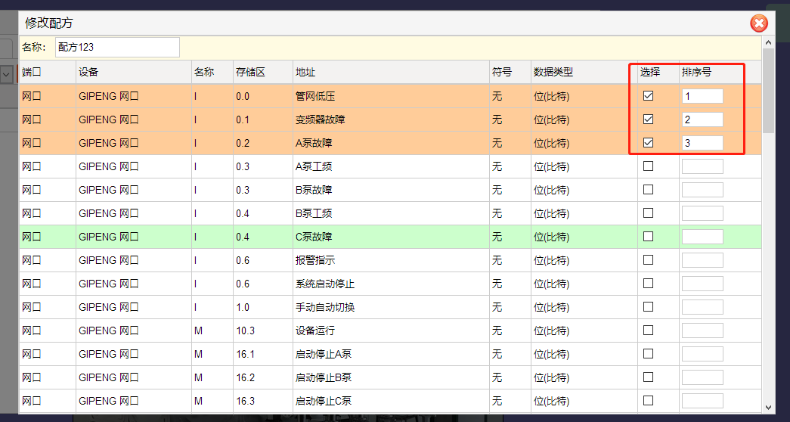Click the scrollbar down arrow

point(768,407)
